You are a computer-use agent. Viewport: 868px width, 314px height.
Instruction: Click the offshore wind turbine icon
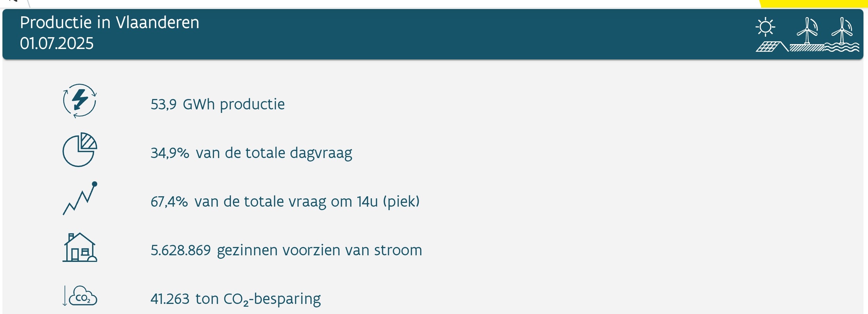[842, 34]
